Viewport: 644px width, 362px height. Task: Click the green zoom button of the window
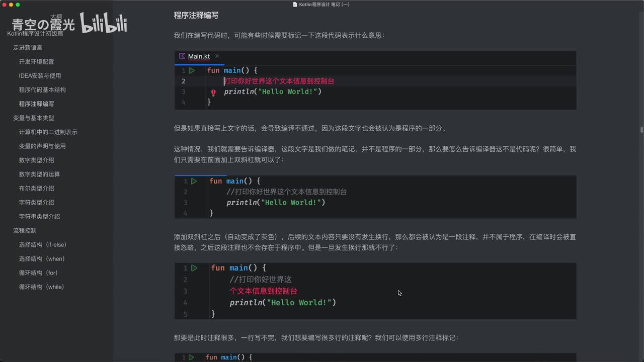(x=18, y=5)
